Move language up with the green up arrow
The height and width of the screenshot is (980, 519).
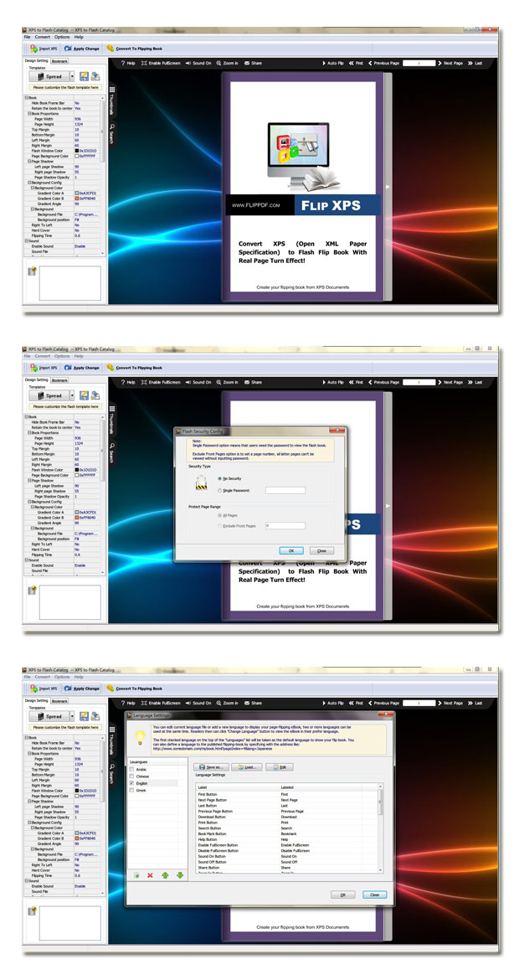[166, 875]
